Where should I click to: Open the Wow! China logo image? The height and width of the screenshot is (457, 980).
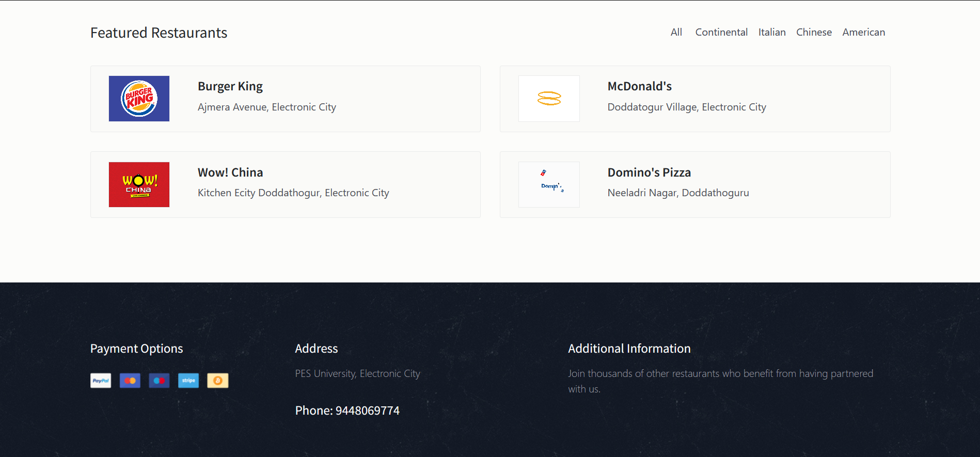[139, 184]
